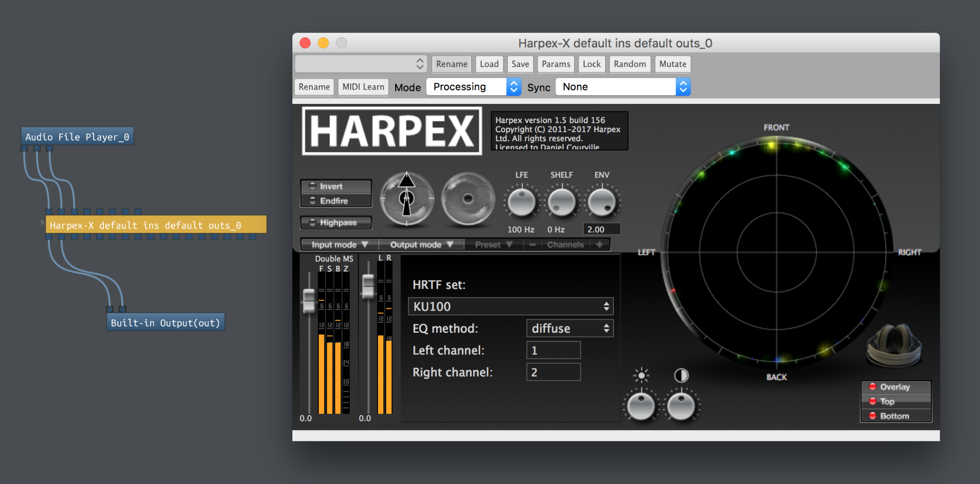Toggle the Invert switch

click(x=336, y=186)
